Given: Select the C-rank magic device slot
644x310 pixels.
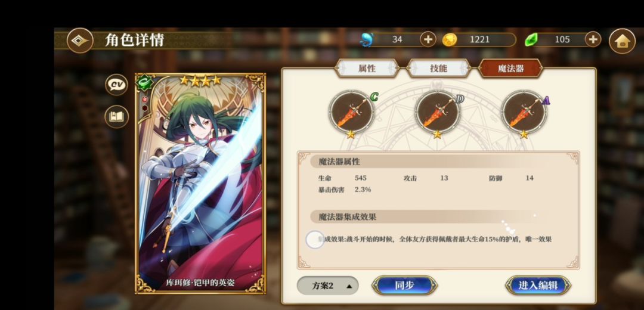Looking at the screenshot, I should pos(351,111).
